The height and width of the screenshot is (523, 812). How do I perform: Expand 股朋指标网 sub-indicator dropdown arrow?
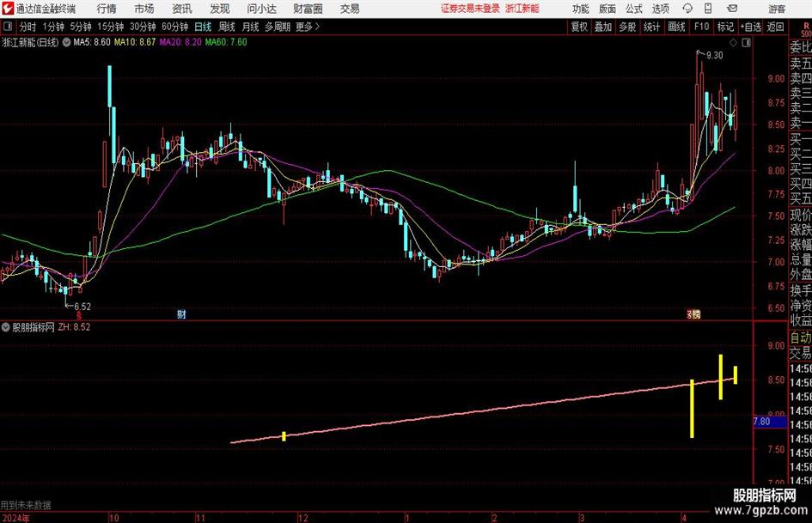tap(6, 327)
